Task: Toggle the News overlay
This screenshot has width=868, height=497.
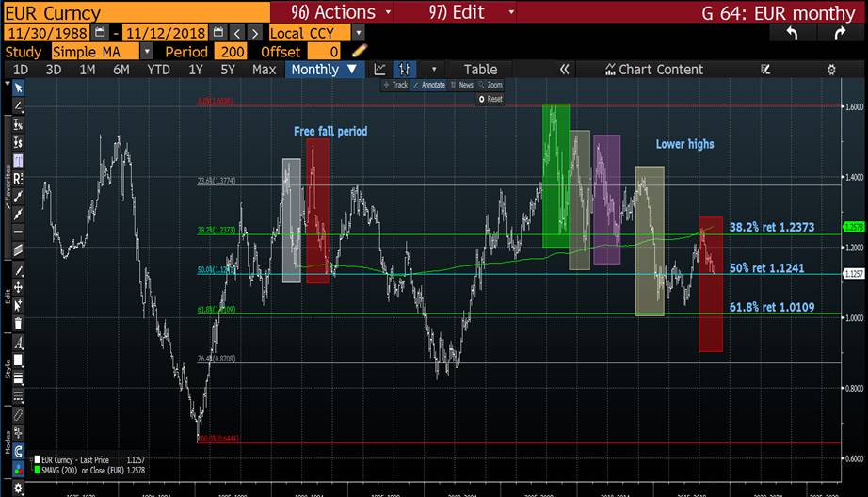Action: pyautogui.click(x=461, y=85)
